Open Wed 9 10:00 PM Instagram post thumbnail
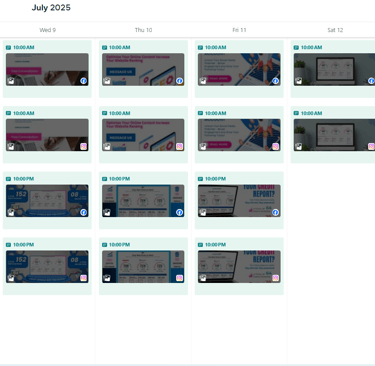375x366 pixels. 47,267
